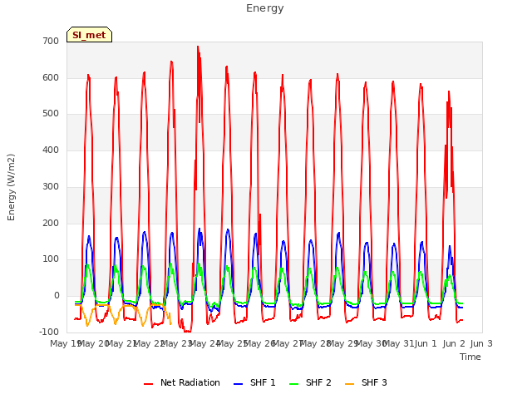Viewport: 532px width, 399px height.
Task: Click the tallest Net Radiation peak near May 24
Action: click(198, 47)
